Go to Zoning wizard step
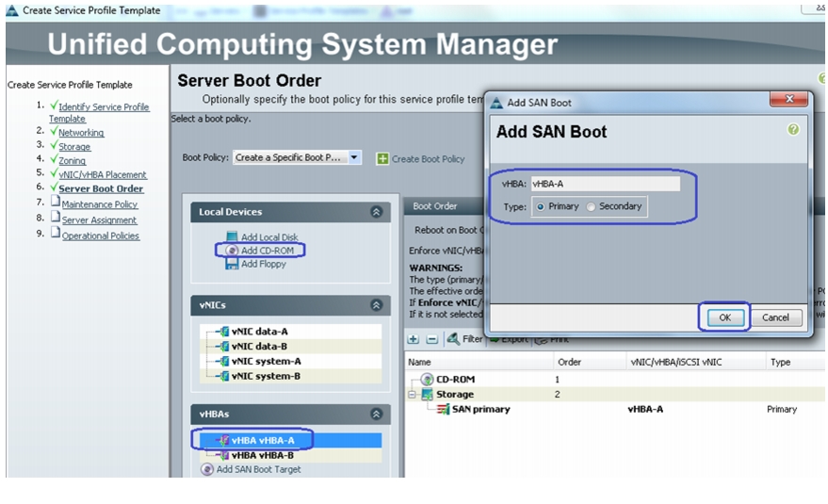 coord(72,160)
